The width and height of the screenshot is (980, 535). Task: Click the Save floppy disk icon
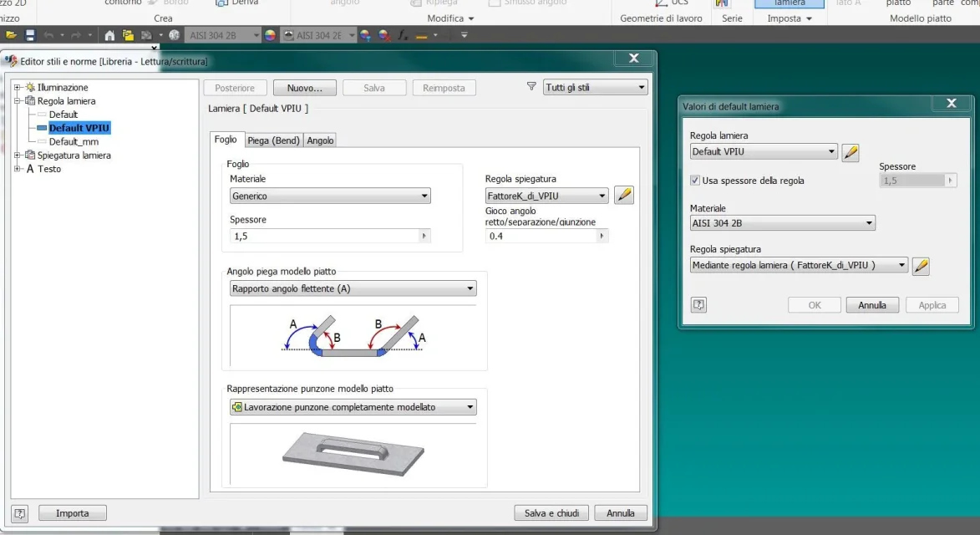30,35
